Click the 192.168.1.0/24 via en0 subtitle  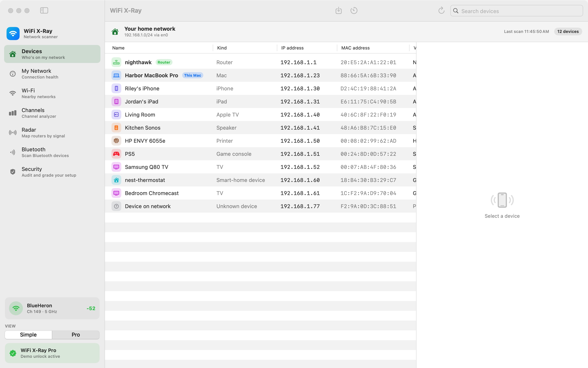[x=146, y=35]
